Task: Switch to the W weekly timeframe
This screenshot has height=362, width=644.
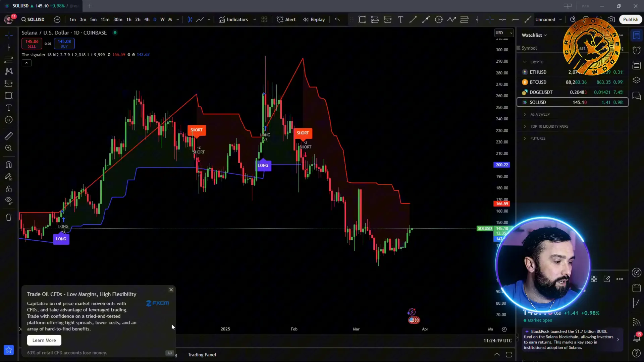Action: (x=162, y=19)
